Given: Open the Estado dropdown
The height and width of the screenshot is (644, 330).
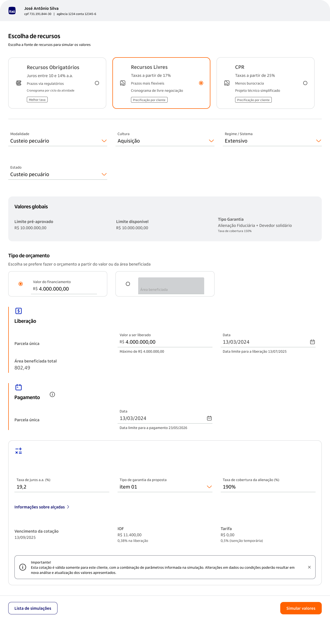Looking at the screenshot, I should coord(58,174).
